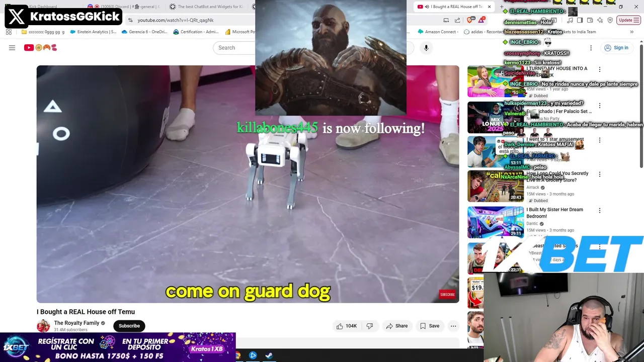Click the browser Update button

628,20
